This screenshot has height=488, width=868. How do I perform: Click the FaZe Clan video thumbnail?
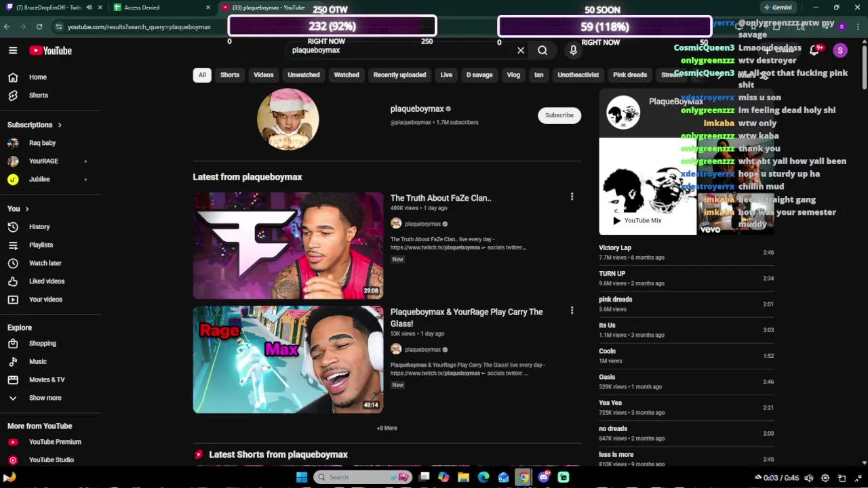tap(288, 245)
